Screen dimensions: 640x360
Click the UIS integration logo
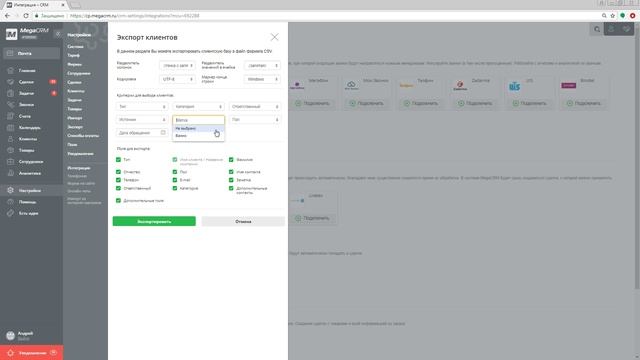pyautogui.click(x=514, y=86)
